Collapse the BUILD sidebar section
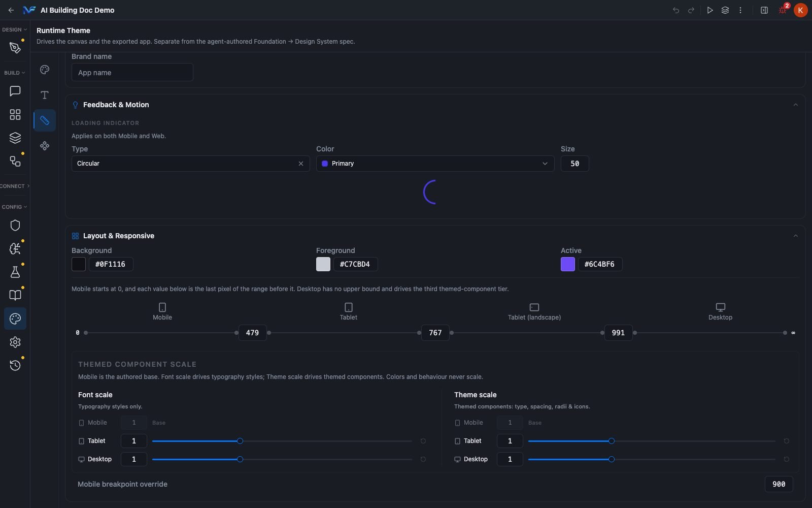Screen dimensions: 812x508 [x=15, y=73]
